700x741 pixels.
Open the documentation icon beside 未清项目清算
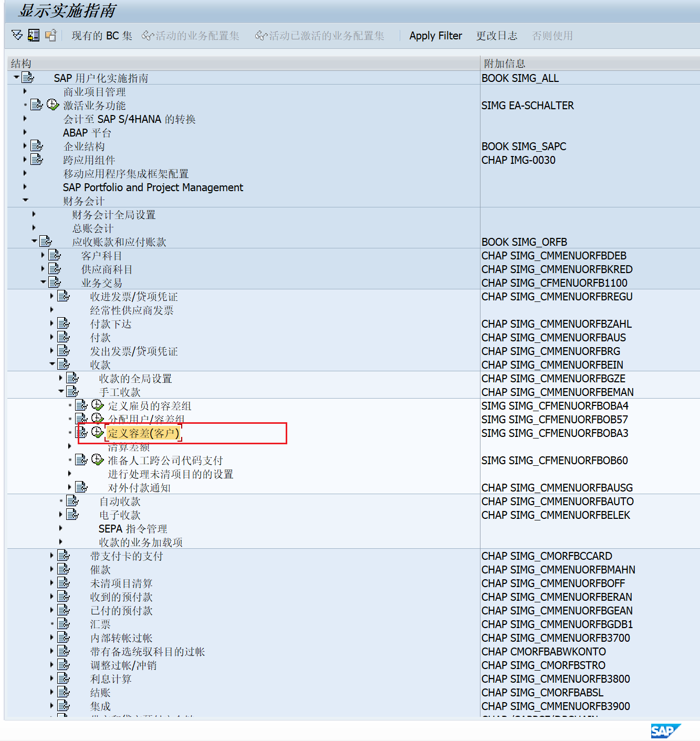point(64,583)
